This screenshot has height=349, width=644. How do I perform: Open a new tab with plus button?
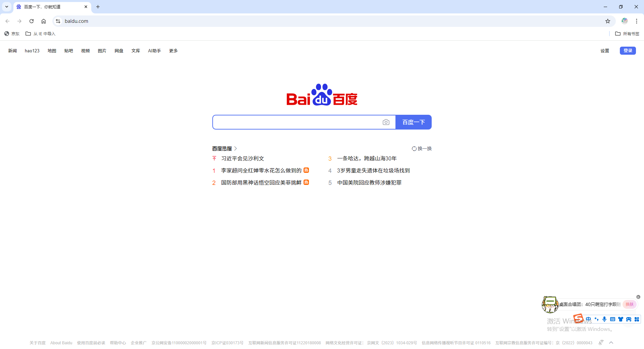pos(98,7)
